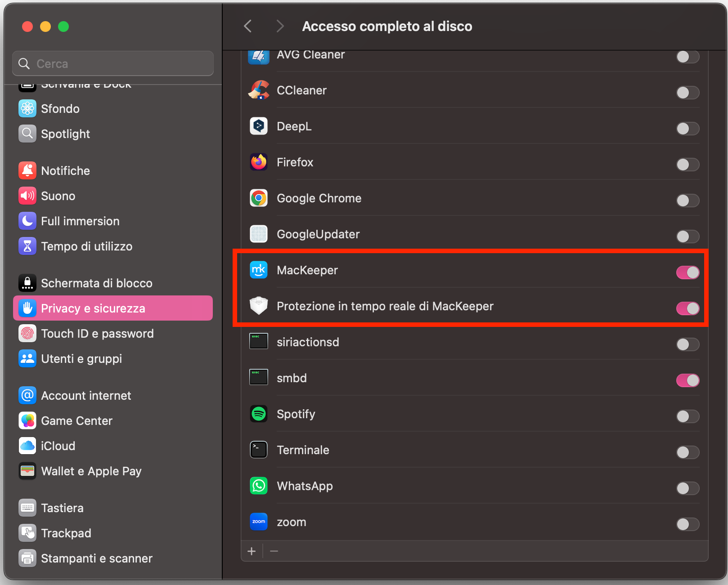Image resolution: width=728 pixels, height=585 pixels.
Task: Toggle AVG Cleaner disk access switch
Action: pyautogui.click(x=688, y=57)
